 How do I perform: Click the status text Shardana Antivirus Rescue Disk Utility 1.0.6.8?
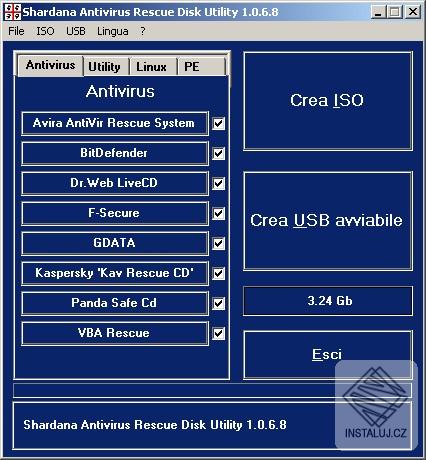(x=155, y=425)
